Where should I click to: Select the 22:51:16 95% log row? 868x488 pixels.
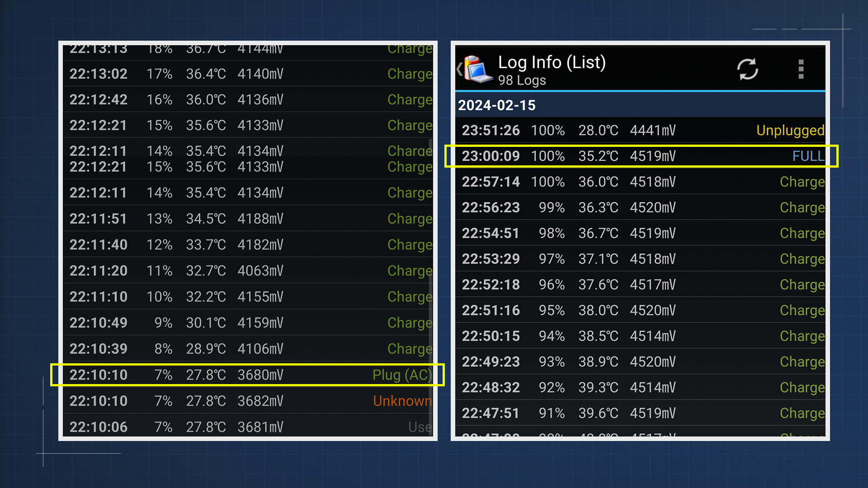tap(640, 310)
